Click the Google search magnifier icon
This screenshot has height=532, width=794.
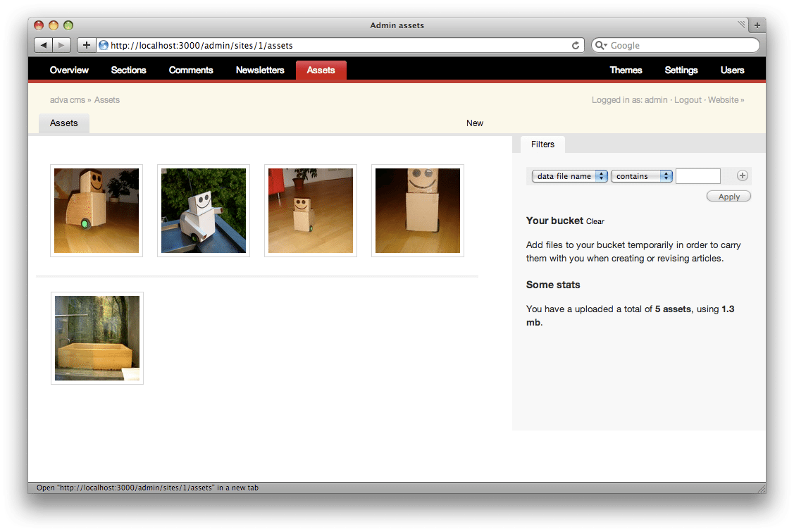pyautogui.click(x=600, y=45)
